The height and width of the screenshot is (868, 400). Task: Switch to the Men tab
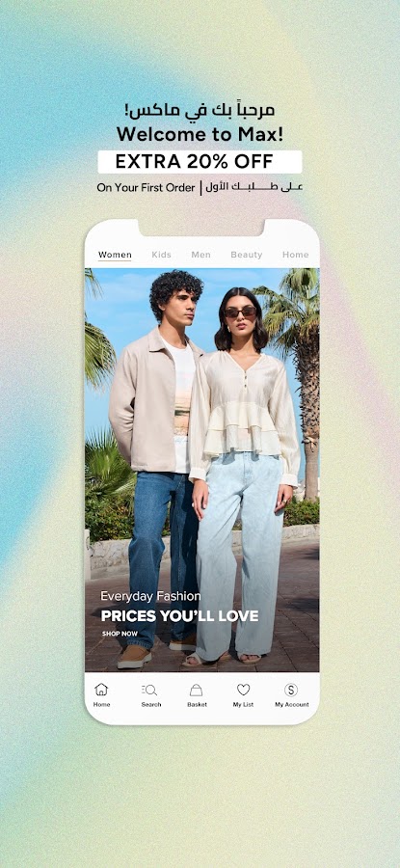[200, 255]
